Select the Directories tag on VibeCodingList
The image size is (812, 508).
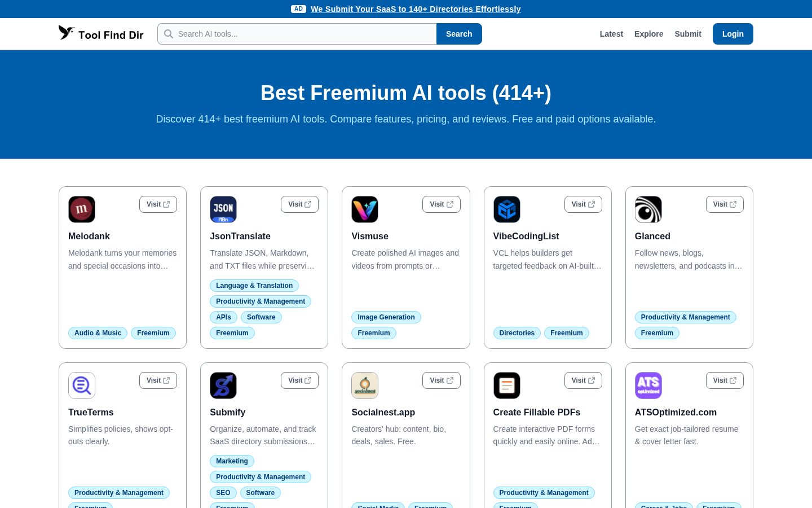(517, 333)
